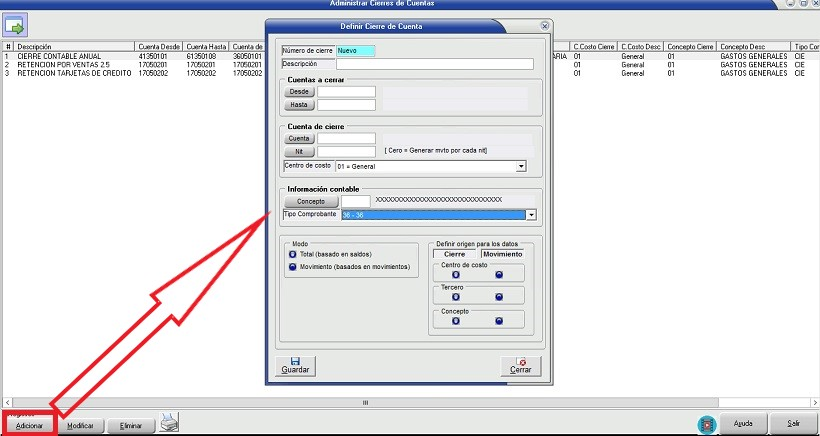Save the closing with Guardar
Viewport: 820px width, 436px height.
point(296,364)
